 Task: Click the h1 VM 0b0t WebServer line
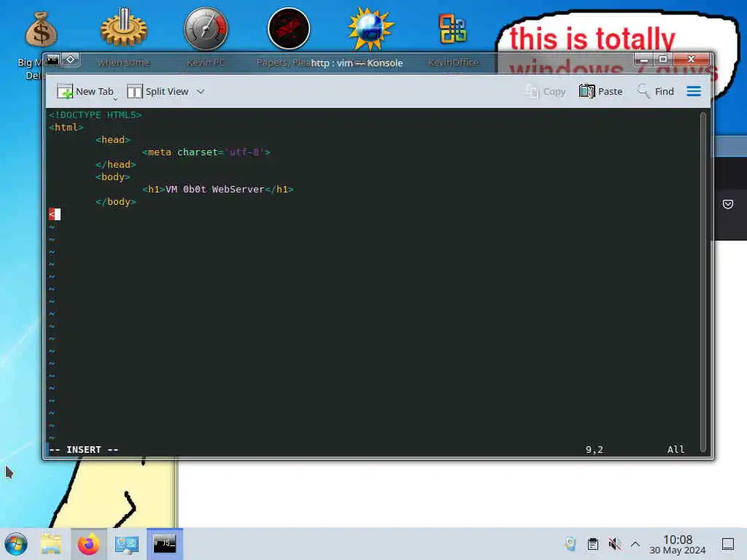tap(217, 189)
